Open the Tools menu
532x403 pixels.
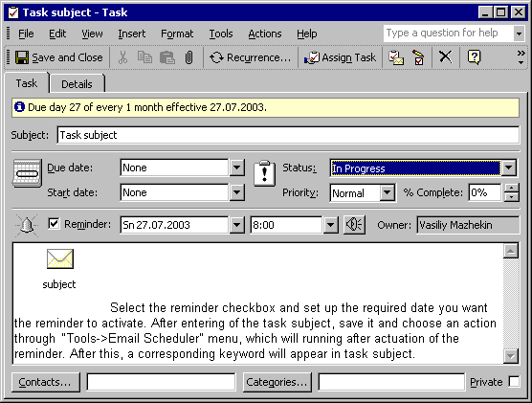click(221, 34)
